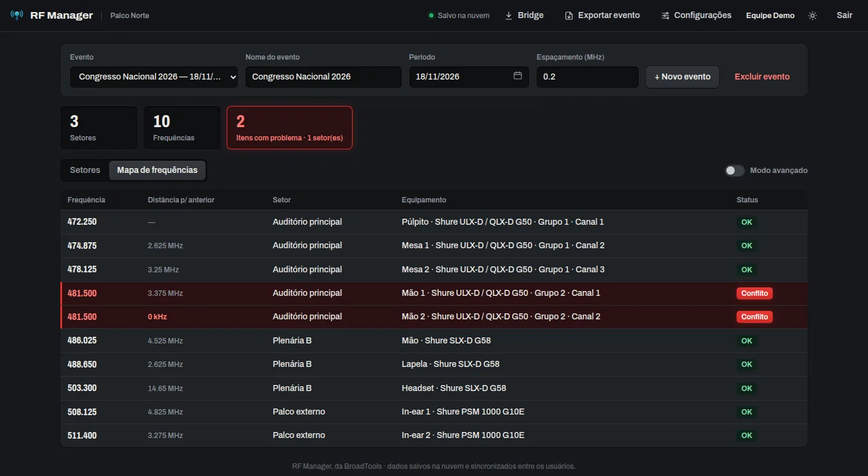This screenshot has height=476, width=868.
Task: Click the Espaçamento (MHz) input field
Action: pos(587,77)
